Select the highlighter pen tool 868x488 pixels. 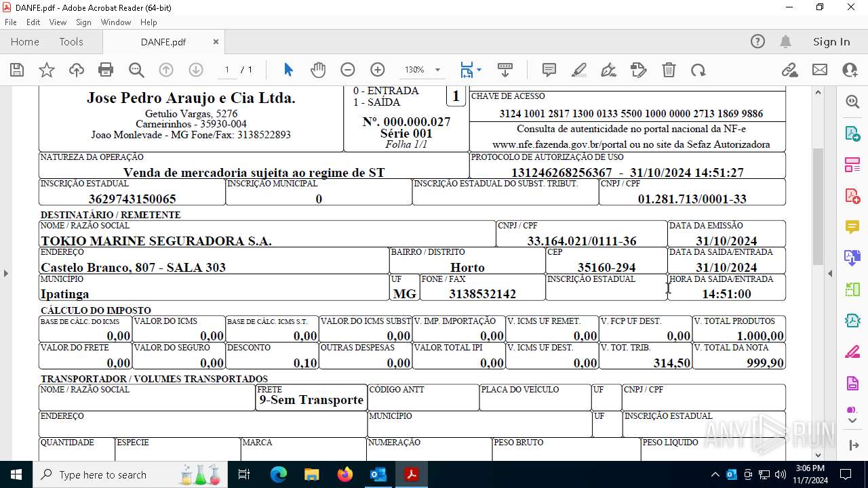tap(579, 70)
